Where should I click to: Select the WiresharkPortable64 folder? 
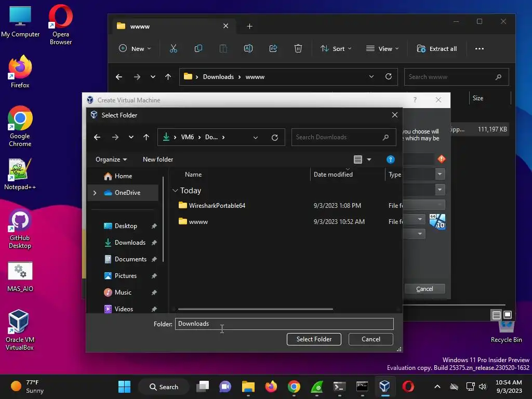(x=217, y=206)
